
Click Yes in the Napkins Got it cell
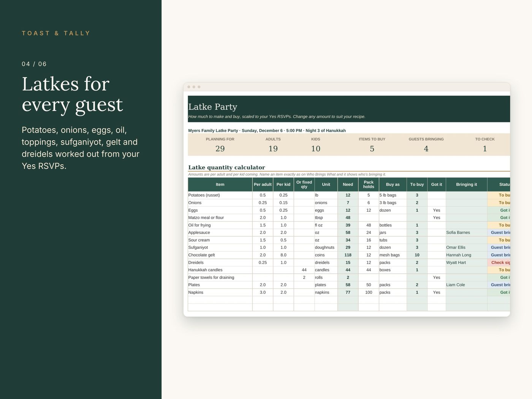coord(437,293)
